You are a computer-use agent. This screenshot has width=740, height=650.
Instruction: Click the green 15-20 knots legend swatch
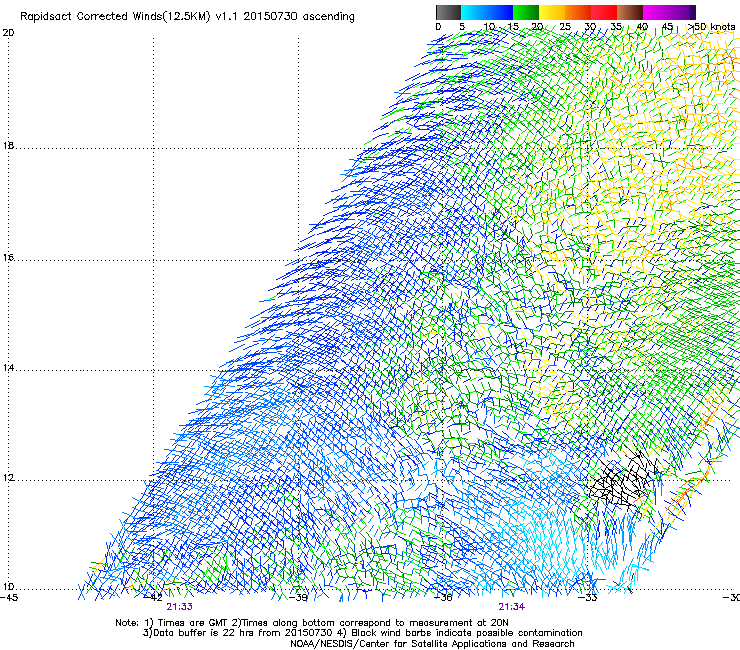click(x=526, y=13)
